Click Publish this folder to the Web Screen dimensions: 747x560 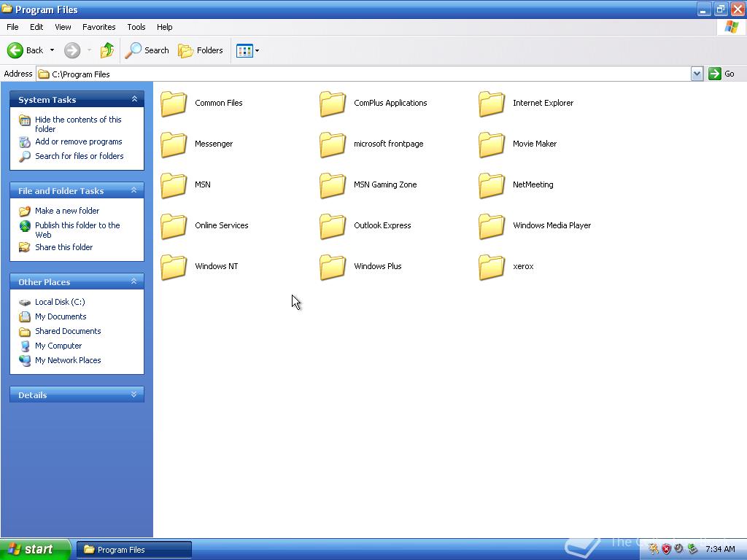[77, 230]
